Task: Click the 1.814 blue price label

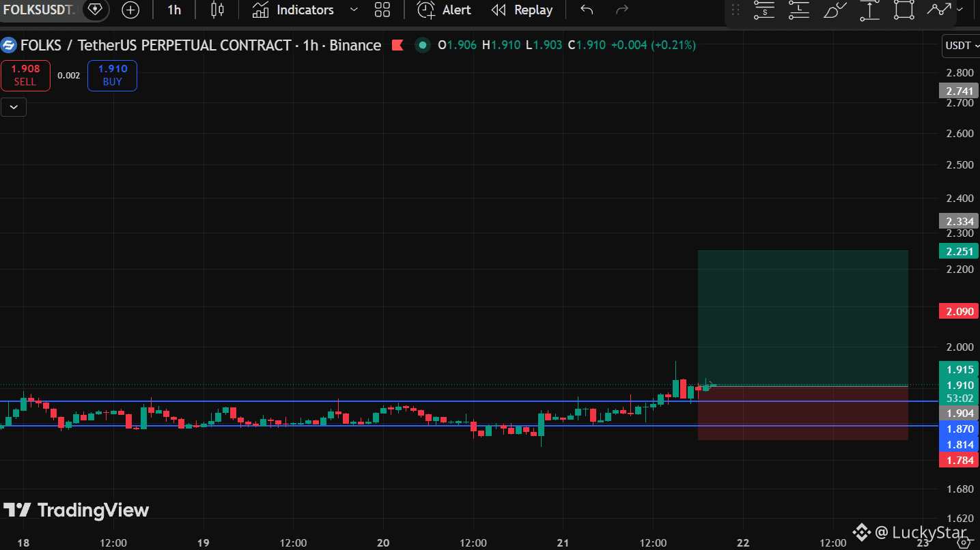Action: 960,445
